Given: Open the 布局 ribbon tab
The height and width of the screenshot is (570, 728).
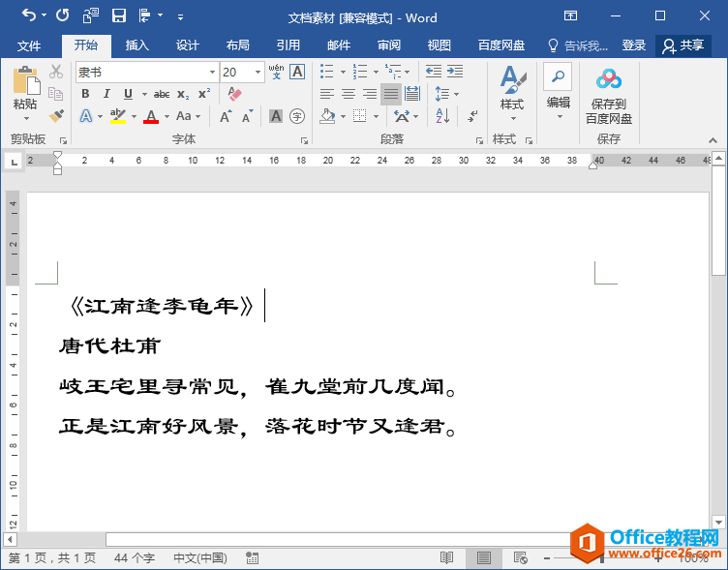Looking at the screenshot, I should click(x=237, y=45).
